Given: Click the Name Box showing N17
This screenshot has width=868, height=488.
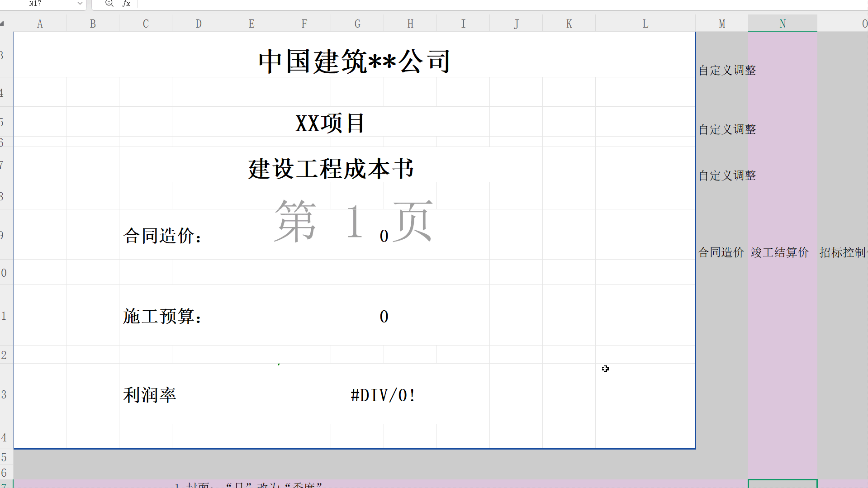Looking at the screenshot, I should (x=35, y=4).
